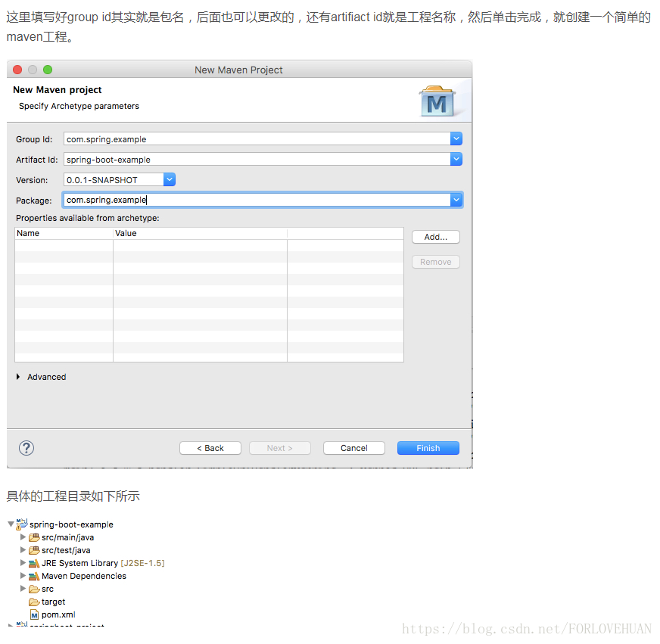
Task: Click into the Group Id field
Action: (257, 139)
